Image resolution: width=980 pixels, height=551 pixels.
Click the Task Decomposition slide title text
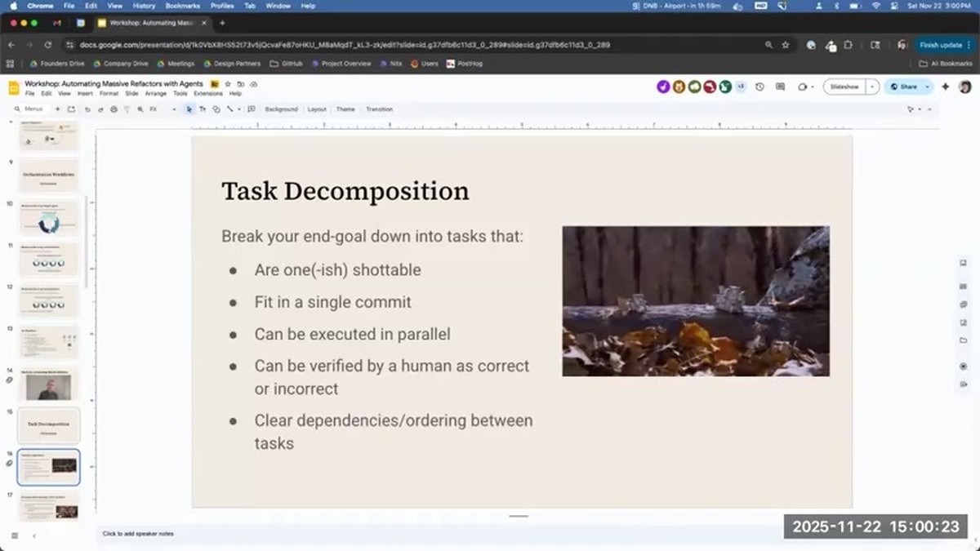pos(345,191)
